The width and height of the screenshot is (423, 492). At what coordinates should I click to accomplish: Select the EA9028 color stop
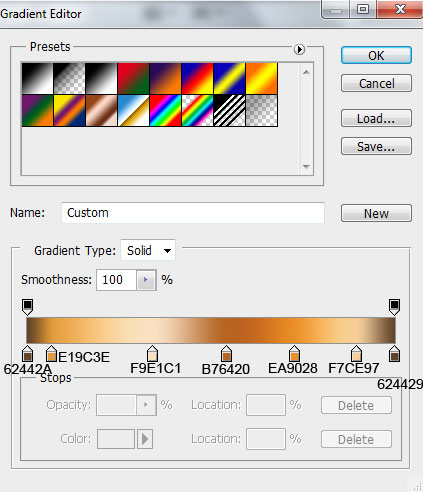tap(294, 354)
